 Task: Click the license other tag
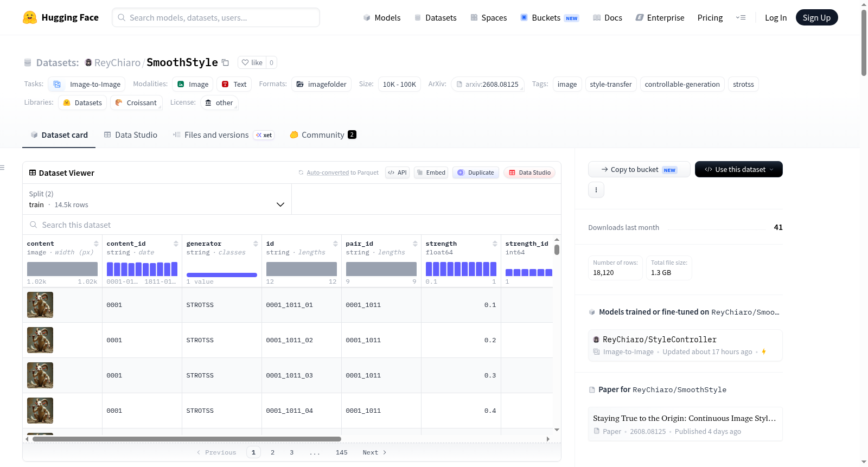click(x=219, y=103)
